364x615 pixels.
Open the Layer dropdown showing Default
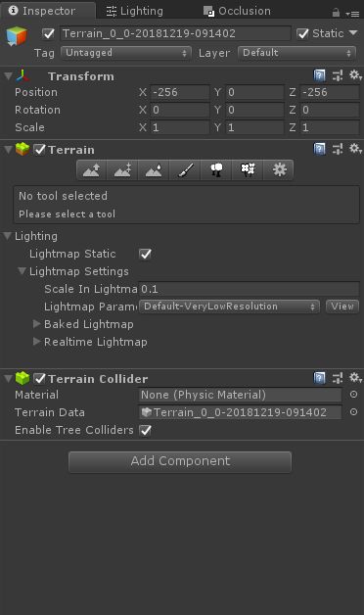point(296,53)
